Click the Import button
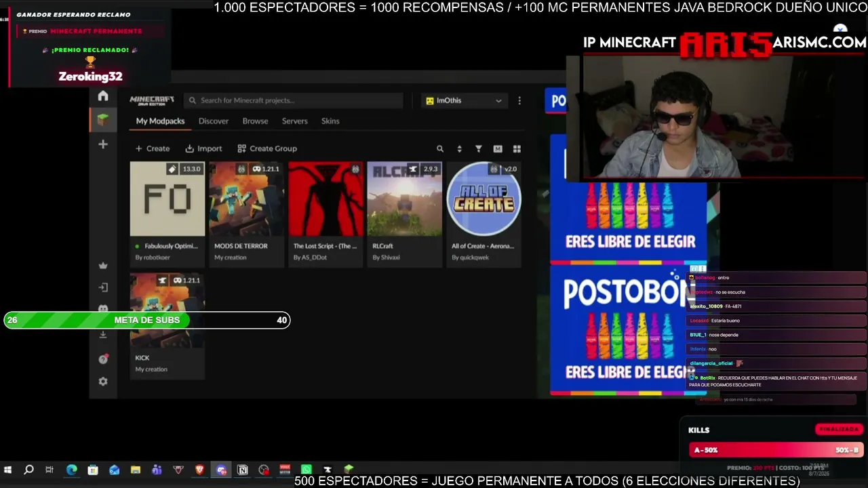The width and height of the screenshot is (868, 488). (203, 148)
